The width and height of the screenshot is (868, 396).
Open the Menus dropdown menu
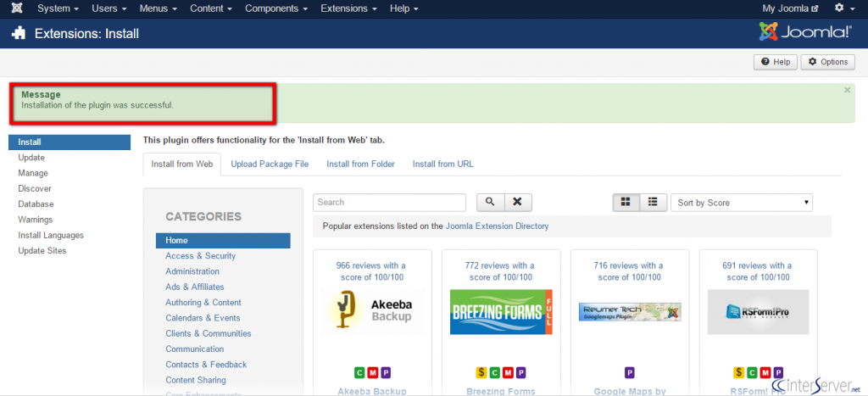158,8
